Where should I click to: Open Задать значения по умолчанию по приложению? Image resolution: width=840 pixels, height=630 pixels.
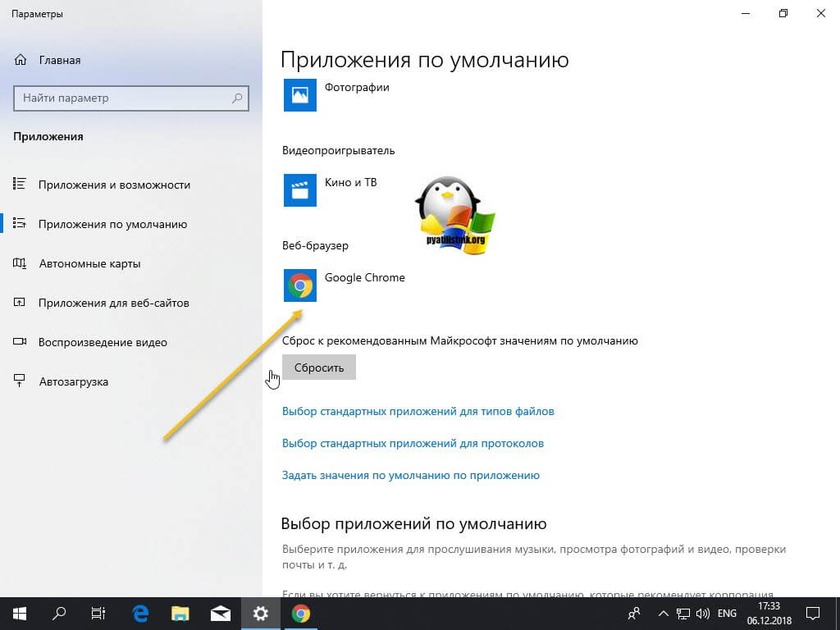(410, 475)
